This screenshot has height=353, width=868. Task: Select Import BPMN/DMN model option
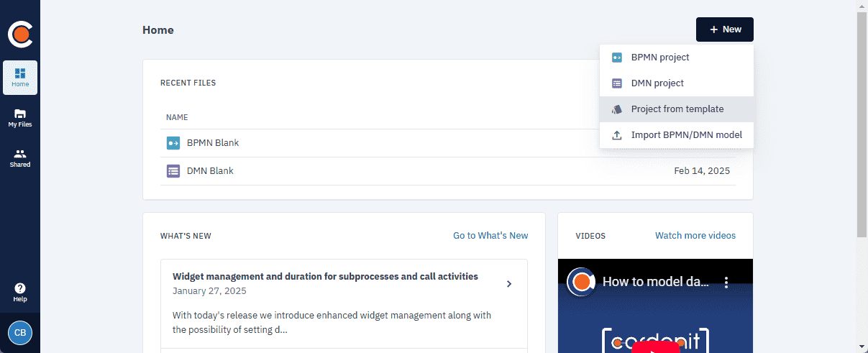pos(677,135)
